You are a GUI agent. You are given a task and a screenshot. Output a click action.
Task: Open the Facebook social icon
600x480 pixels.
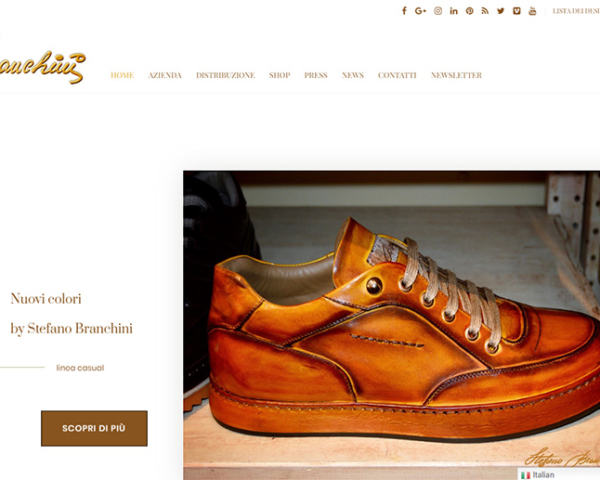tap(404, 11)
